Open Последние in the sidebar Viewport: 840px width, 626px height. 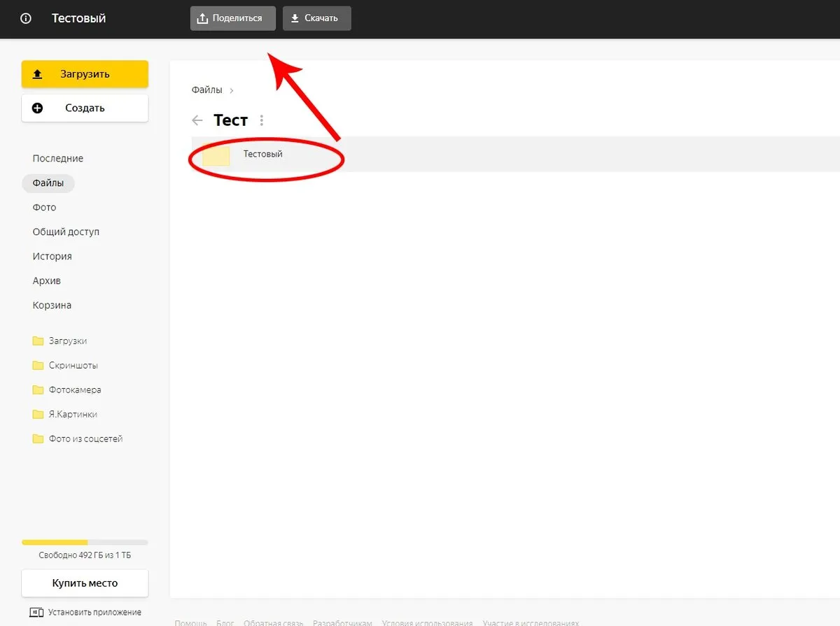(x=58, y=159)
